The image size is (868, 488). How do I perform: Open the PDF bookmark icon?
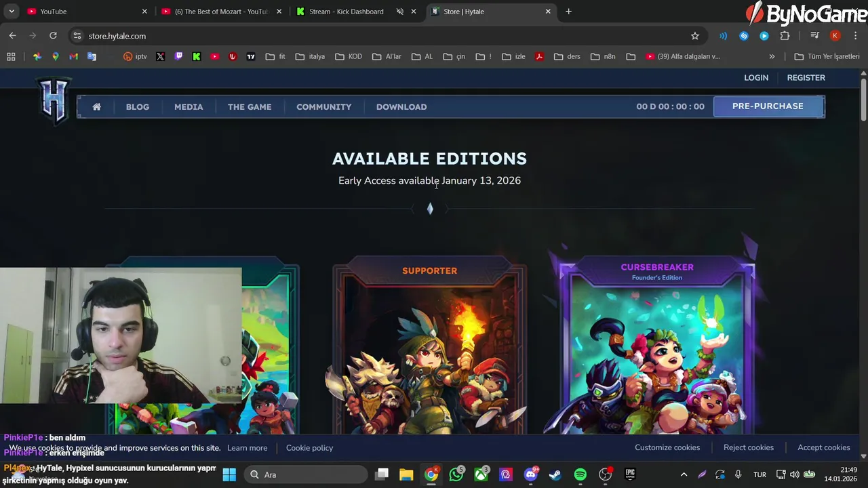(540, 56)
